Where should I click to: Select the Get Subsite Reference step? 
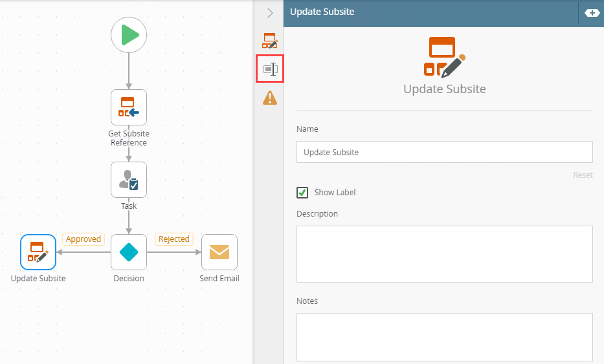pyautogui.click(x=129, y=107)
